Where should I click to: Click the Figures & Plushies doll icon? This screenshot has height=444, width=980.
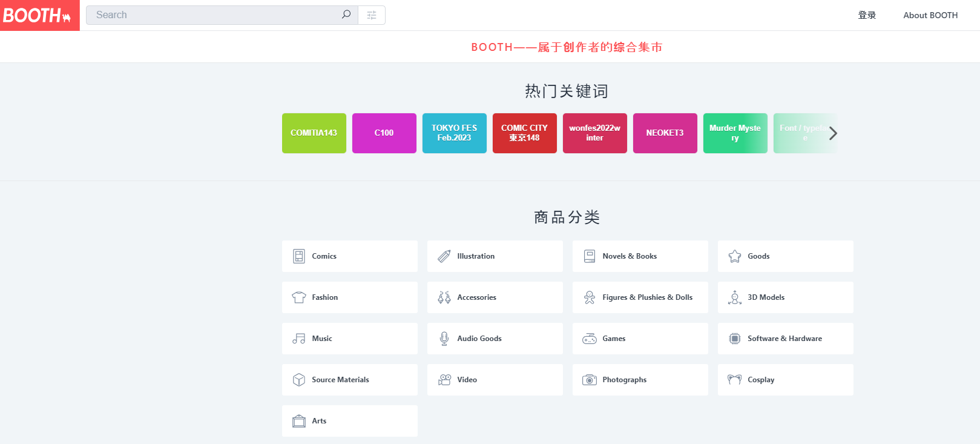coord(590,297)
